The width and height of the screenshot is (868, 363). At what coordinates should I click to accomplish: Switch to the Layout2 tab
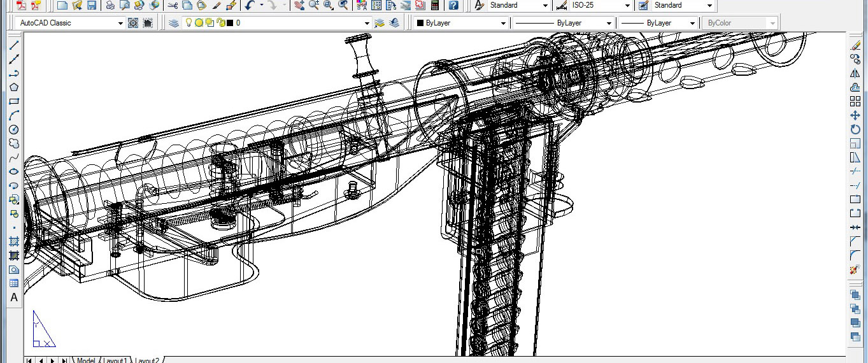pyautogui.click(x=147, y=360)
